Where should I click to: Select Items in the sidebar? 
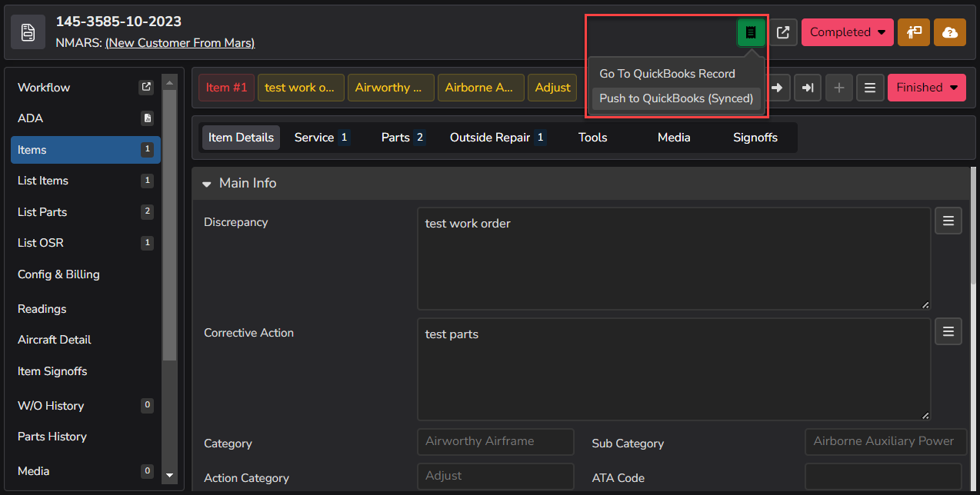(85, 150)
